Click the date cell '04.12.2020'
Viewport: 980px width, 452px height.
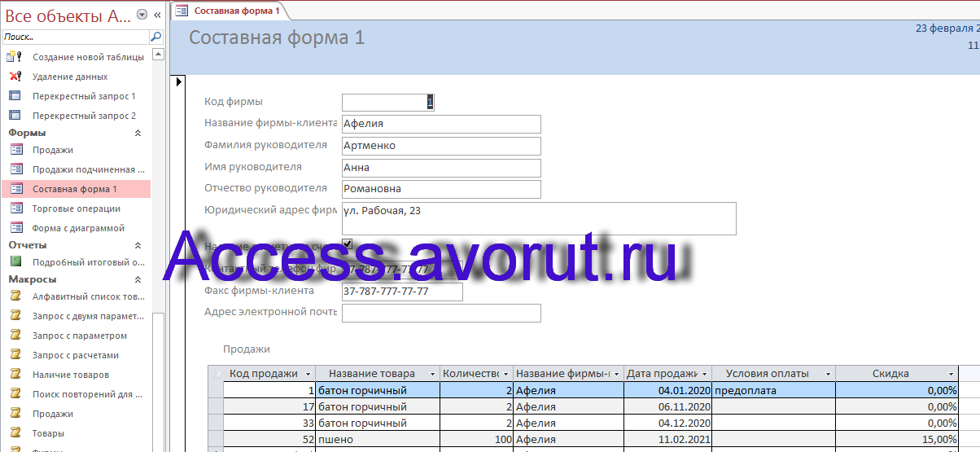[x=668, y=423]
